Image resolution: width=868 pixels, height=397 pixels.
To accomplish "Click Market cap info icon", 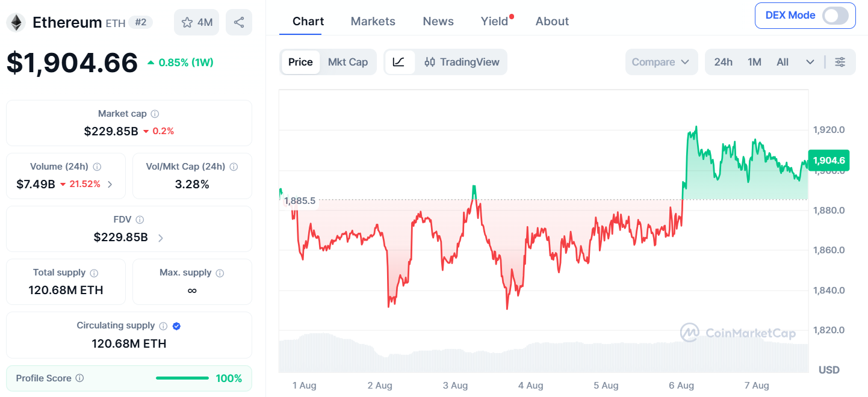I will (155, 114).
